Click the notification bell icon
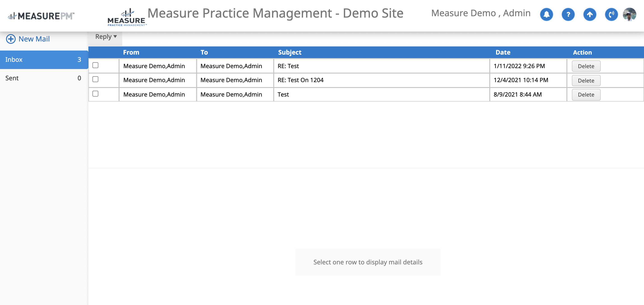This screenshot has height=305, width=644. coord(546,14)
